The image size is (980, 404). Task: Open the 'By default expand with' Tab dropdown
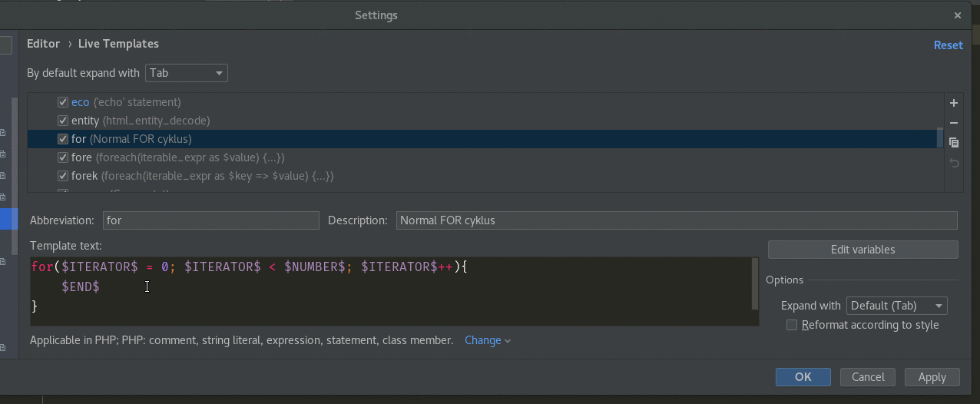(x=187, y=73)
